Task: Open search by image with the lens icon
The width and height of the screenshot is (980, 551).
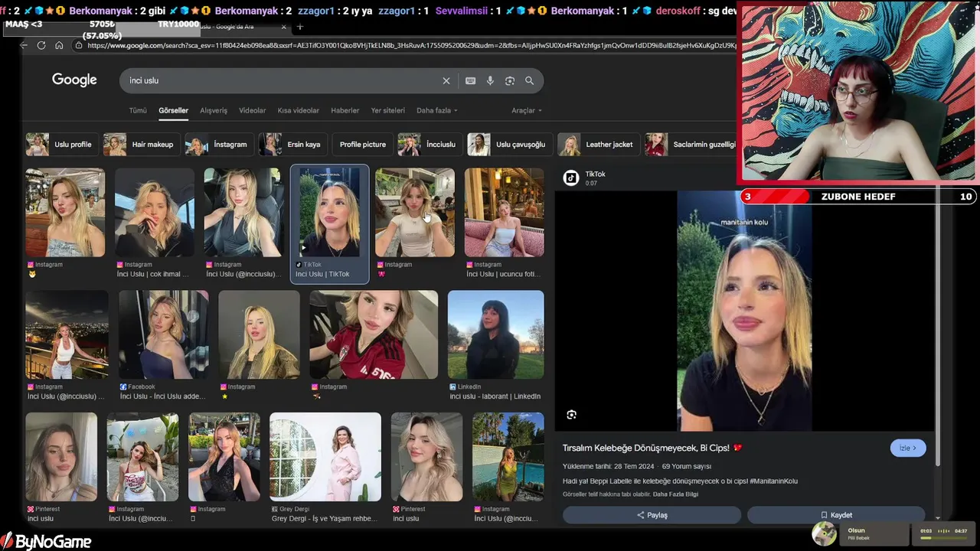Action: click(x=510, y=80)
